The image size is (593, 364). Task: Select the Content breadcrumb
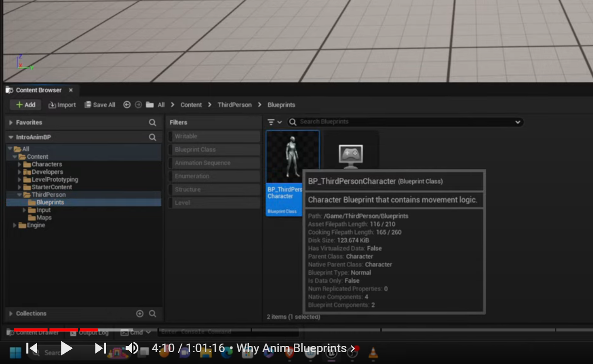(191, 105)
